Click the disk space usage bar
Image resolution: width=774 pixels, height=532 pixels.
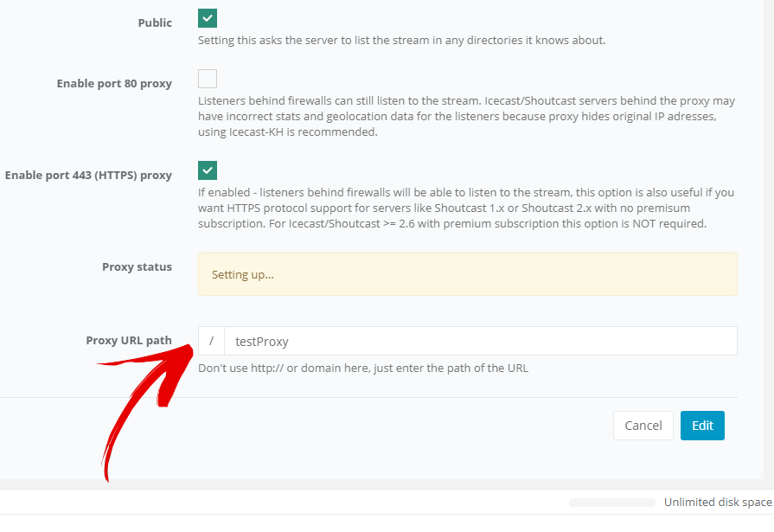pos(612,503)
